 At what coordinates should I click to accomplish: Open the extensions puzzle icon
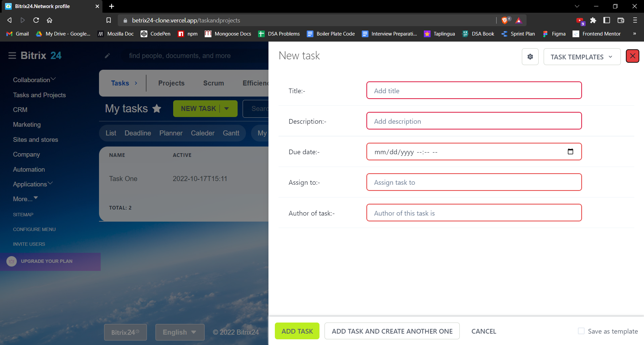[593, 20]
